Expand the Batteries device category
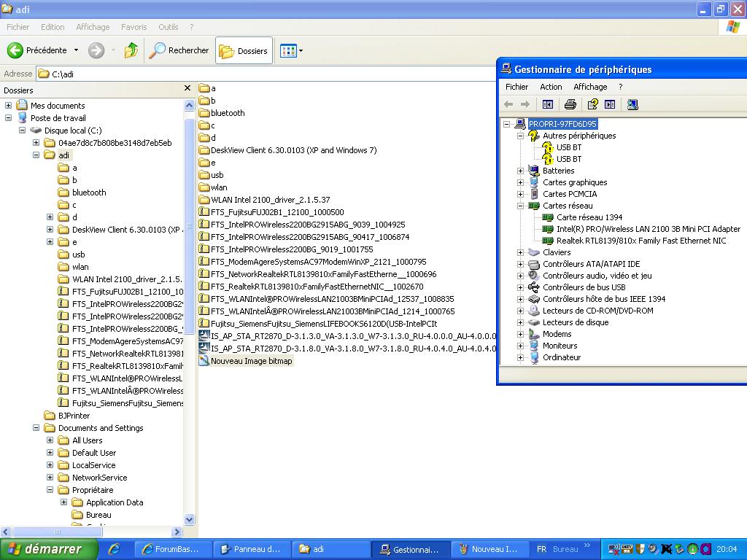This screenshot has height=560, width=747. pos(521,171)
